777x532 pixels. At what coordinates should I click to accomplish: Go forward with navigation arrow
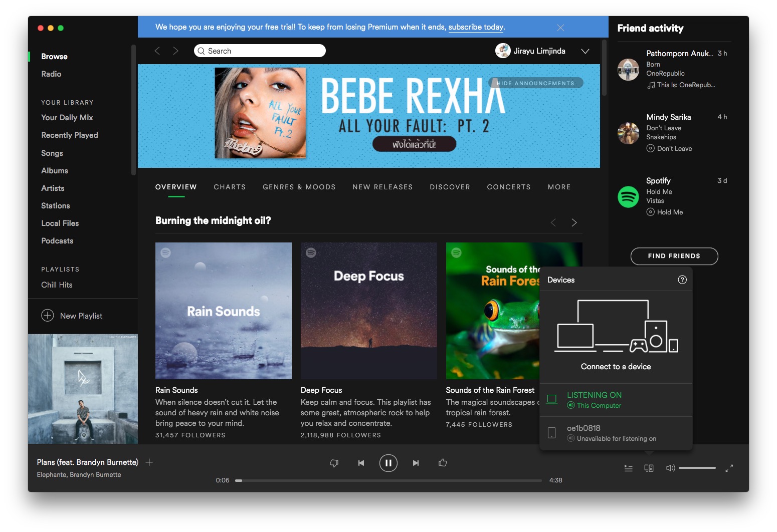click(x=175, y=51)
